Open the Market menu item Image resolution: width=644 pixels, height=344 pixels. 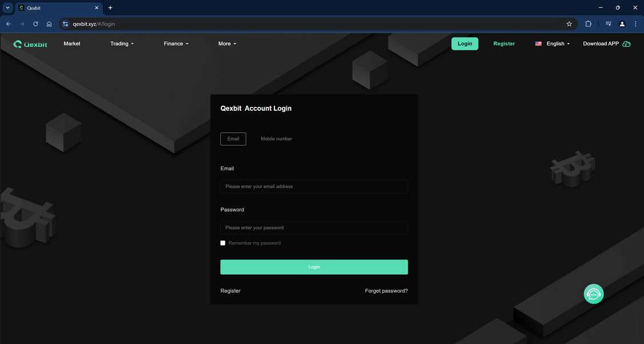click(x=72, y=43)
